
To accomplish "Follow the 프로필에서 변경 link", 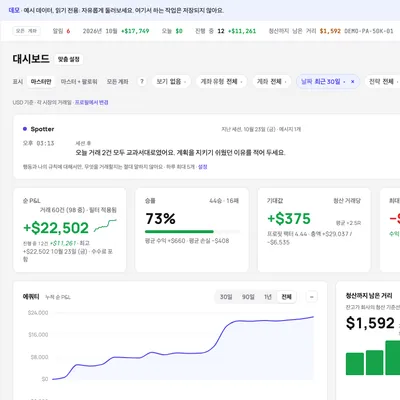I will click(91, 102).
